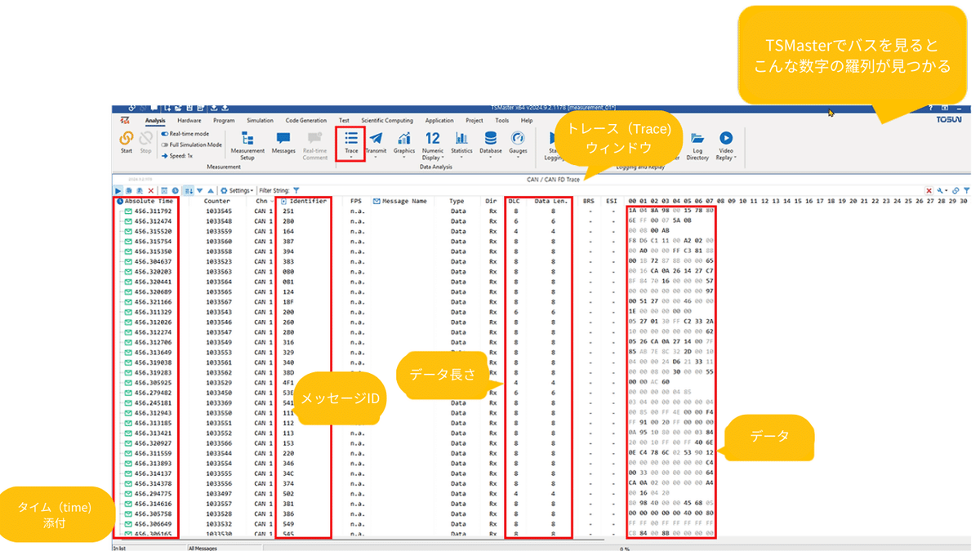This screenshot has width=980, height=551.
Task: Click the trace play icon in trace toolbar
Action: point(118,190)
